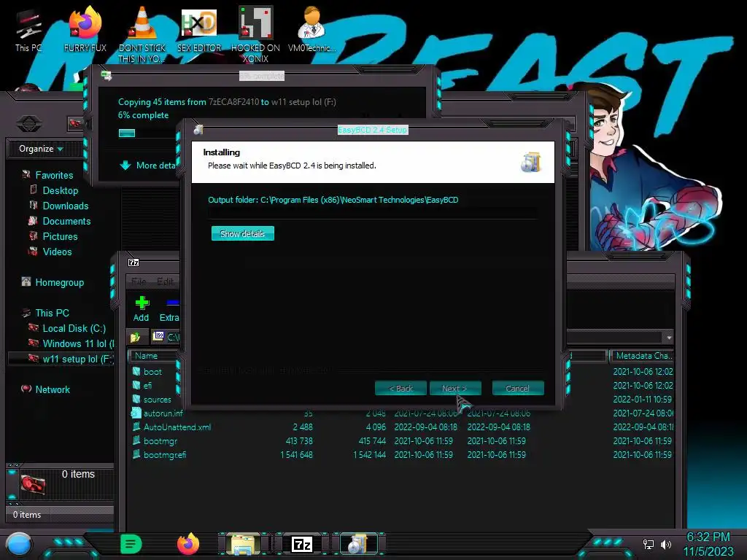This screenshot has width=747, height=560.
Task: Open the Organize dropdown in Explorer
Action: [x=41, y=149]
